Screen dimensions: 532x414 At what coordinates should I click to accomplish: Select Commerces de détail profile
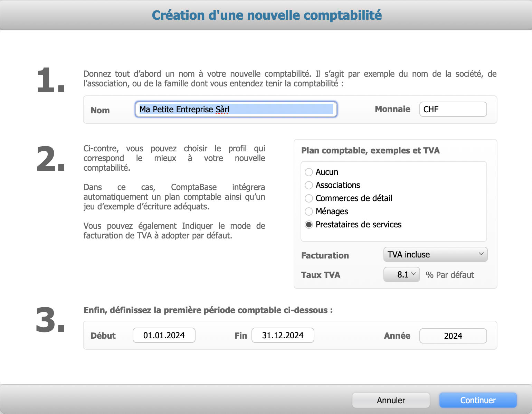tap(309, 198)
